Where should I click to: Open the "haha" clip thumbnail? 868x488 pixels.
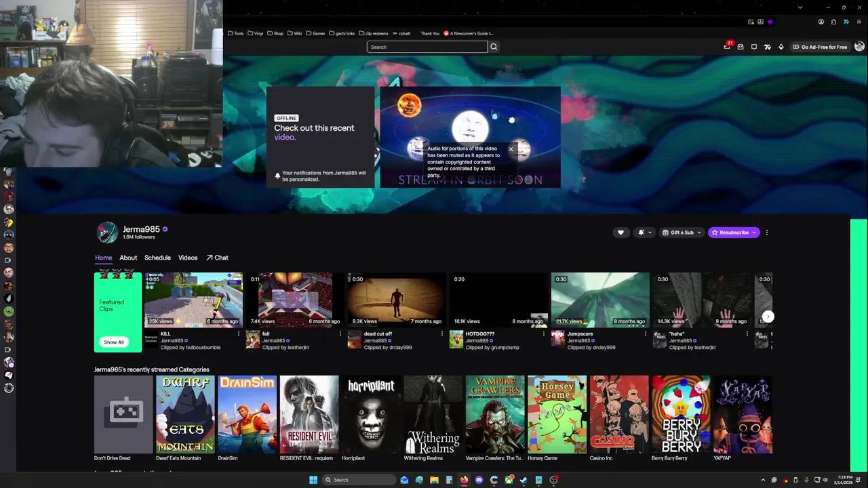point(702,300)
